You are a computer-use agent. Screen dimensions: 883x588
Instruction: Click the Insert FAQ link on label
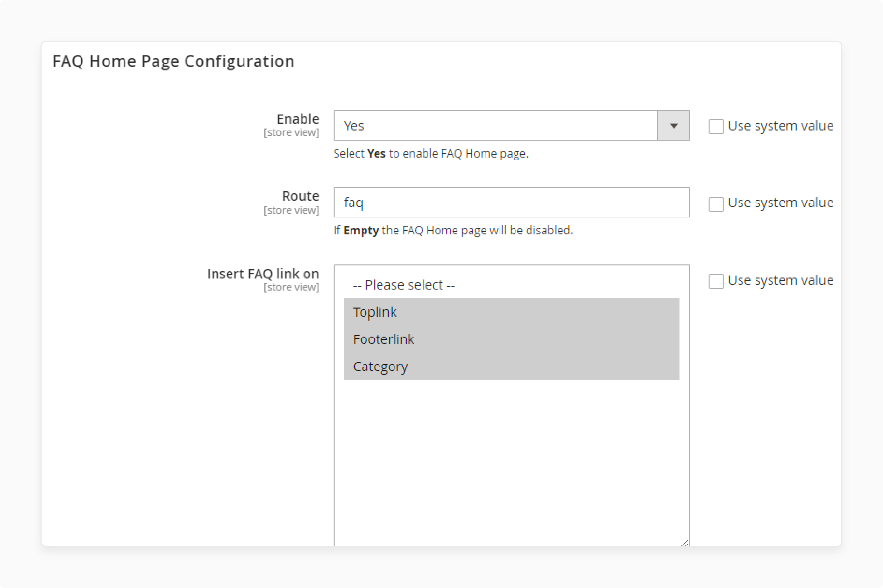pos(263,274)
